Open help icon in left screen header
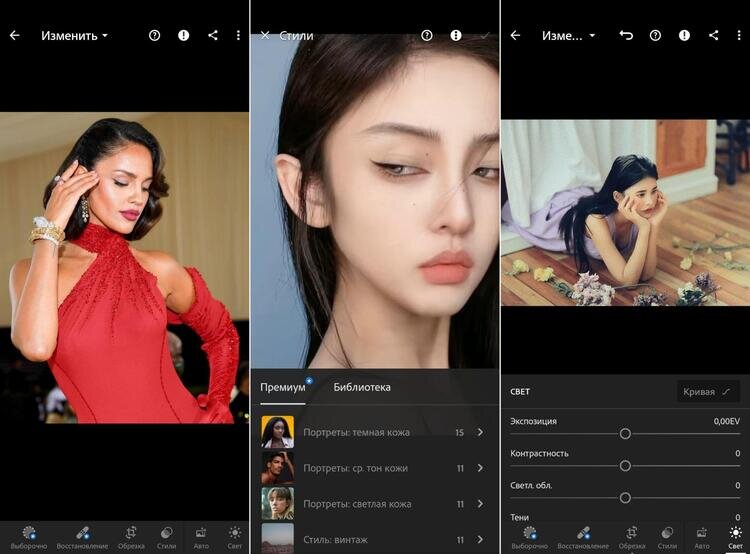 [x=154, y=35]
